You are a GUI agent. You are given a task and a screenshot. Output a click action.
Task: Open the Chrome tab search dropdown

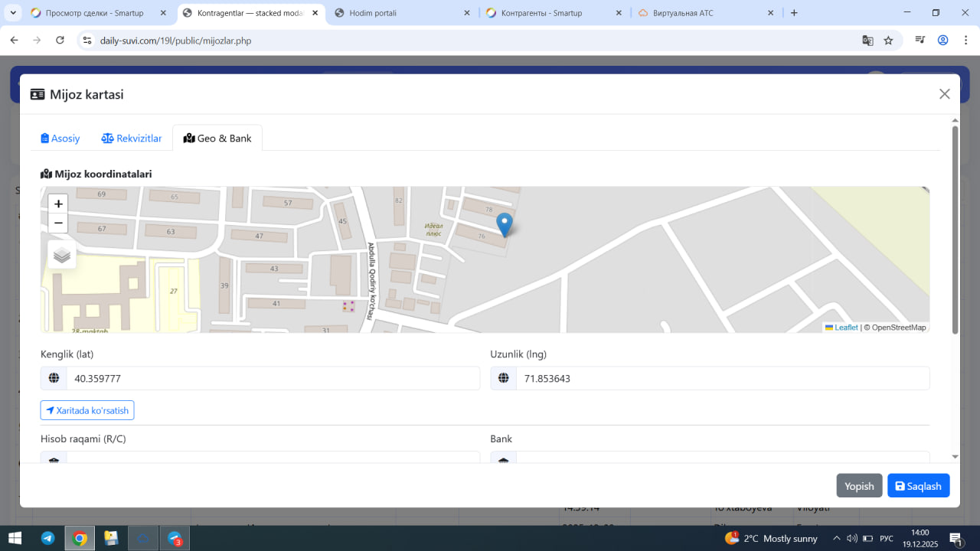click(x=14, y=13)
